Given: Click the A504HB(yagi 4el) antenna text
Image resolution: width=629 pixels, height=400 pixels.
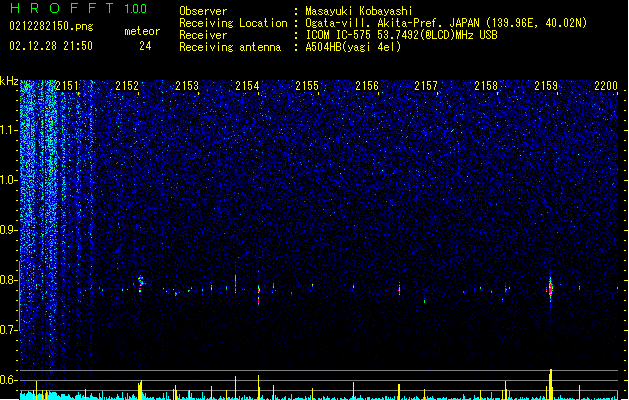Looking at the screenshot, I should (353, 47).
